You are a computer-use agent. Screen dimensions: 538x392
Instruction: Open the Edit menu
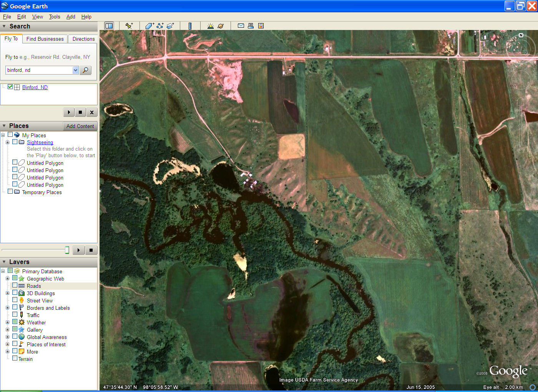point(22,17)
